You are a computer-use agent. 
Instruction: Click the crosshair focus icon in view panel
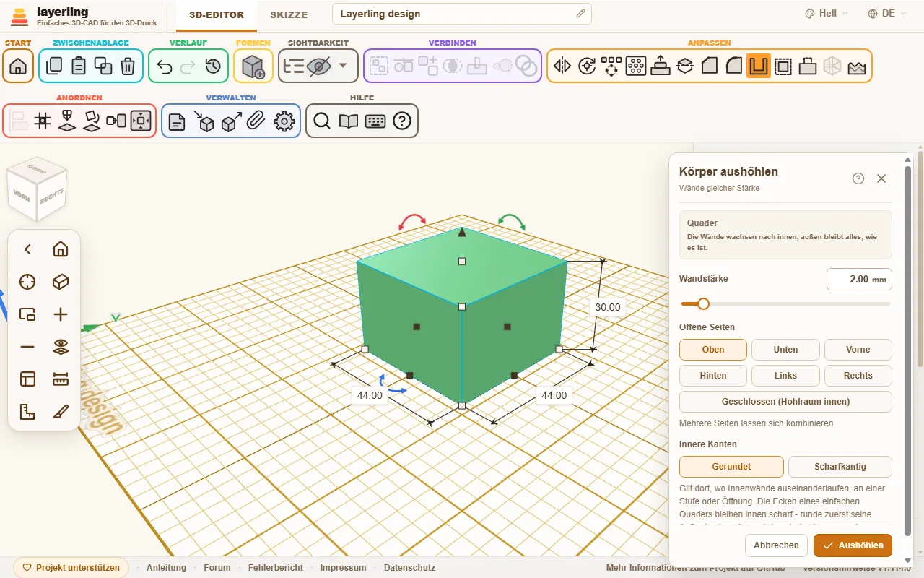pyautogui.click(x=27, y=281)
